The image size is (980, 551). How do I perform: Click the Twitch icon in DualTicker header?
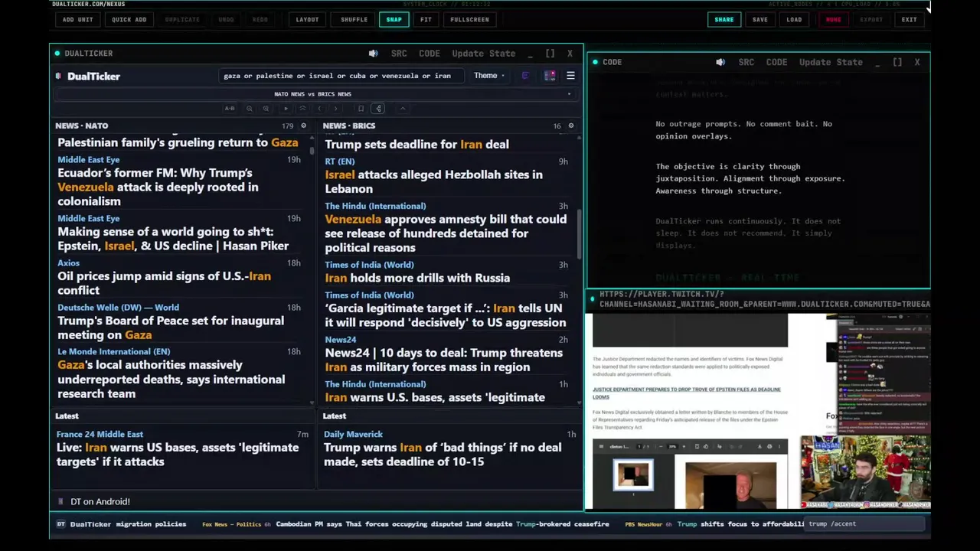pyautogui.click(x=525, y=76)
